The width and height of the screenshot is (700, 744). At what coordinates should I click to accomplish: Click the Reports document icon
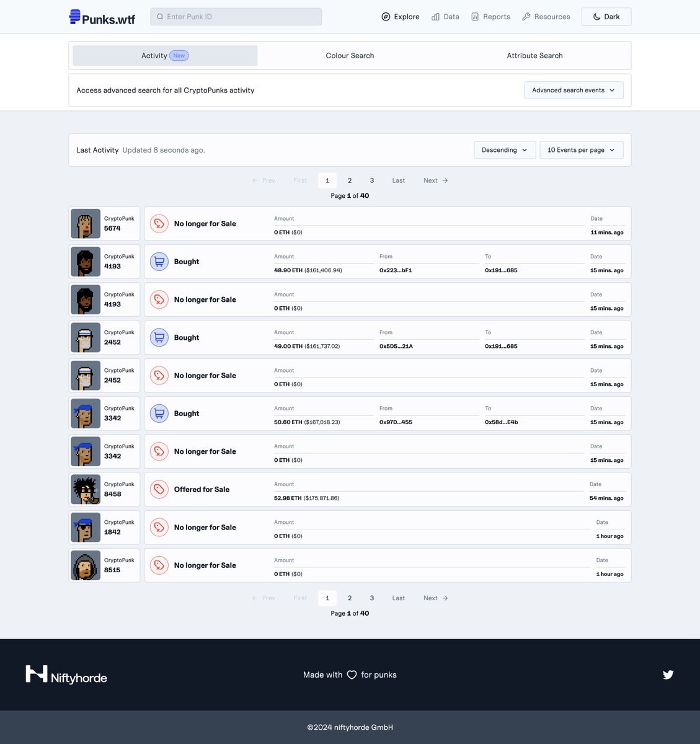coord(475,17)
